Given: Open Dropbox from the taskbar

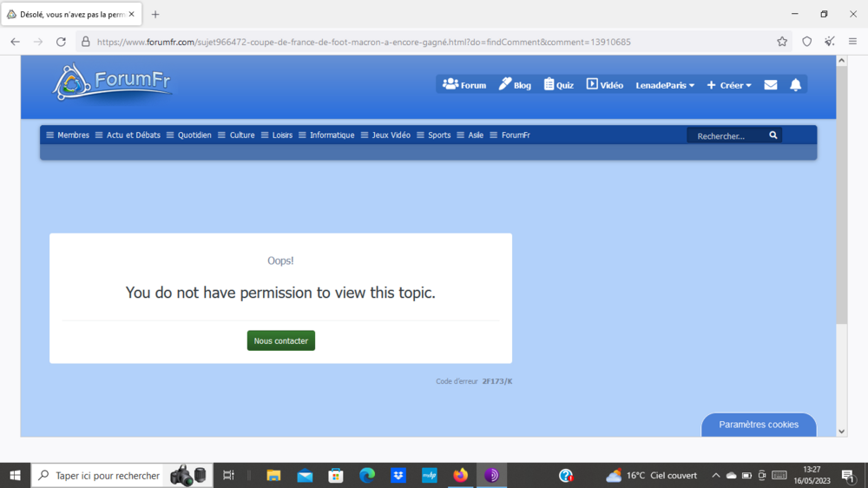Looking at the screenshot, I should (x=398, y=475).
